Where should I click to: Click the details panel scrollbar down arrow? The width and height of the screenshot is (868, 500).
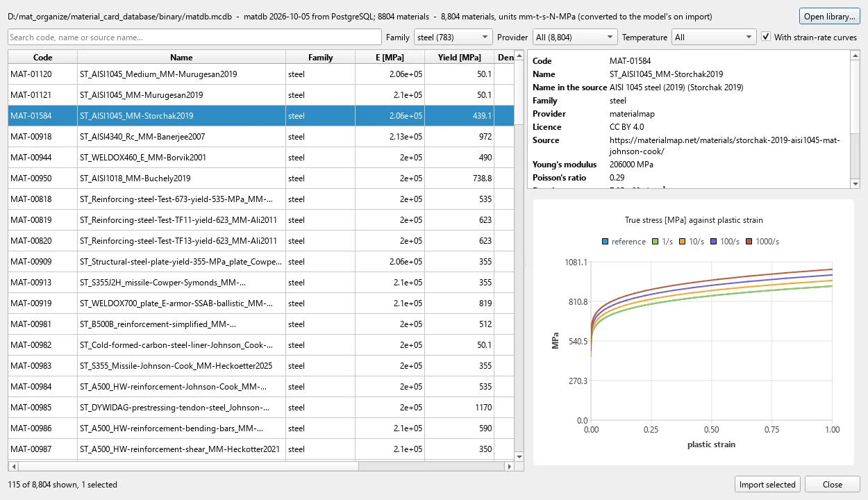click(855, 183)
